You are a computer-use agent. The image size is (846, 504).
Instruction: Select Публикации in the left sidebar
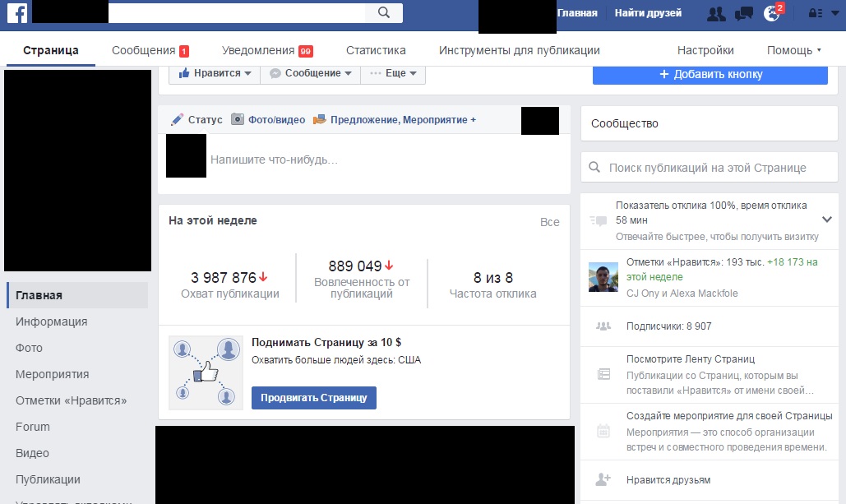click(x=48, y=479)
